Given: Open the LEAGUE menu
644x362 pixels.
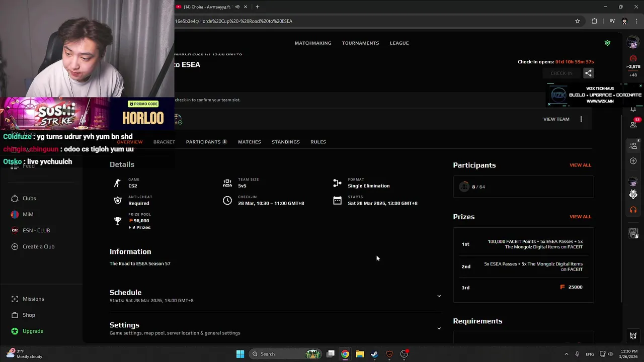Looking at the screenshot, I should click(399, 43).
